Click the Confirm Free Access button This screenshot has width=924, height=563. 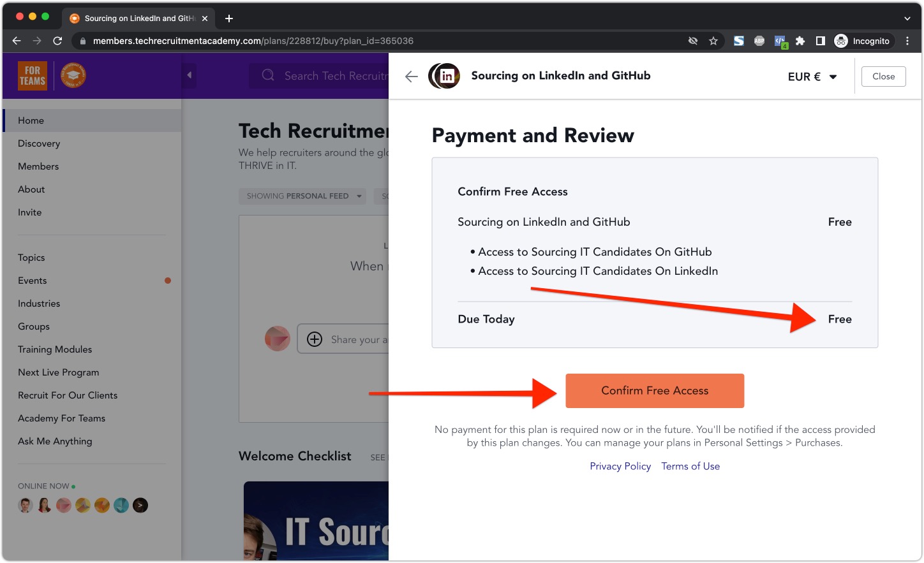(655, 391)
